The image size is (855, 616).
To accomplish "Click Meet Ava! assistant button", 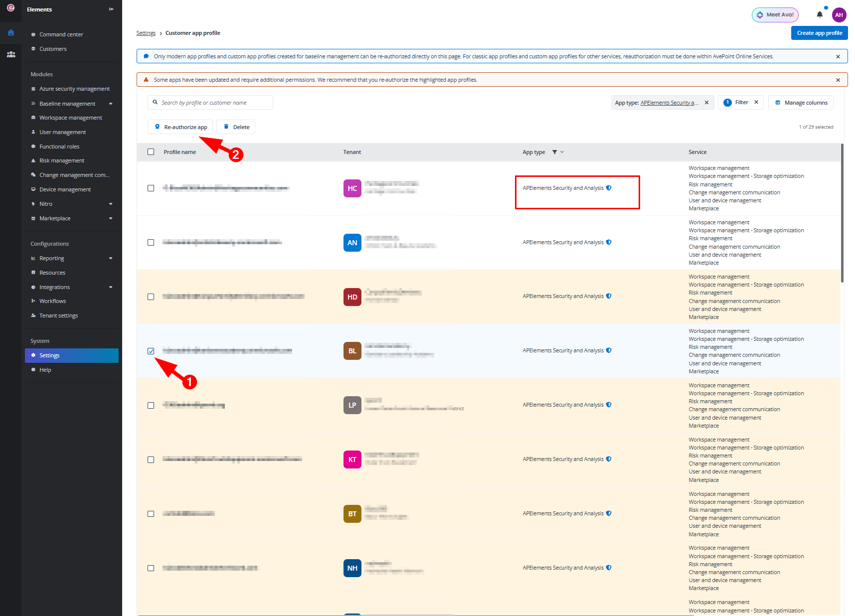I will pos(775,15).
